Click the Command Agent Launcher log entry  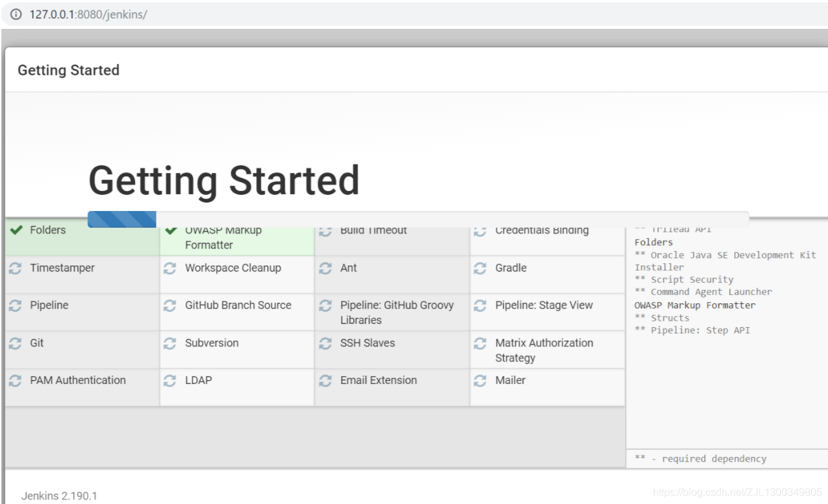pyautogui.click(x=703, y=292)
